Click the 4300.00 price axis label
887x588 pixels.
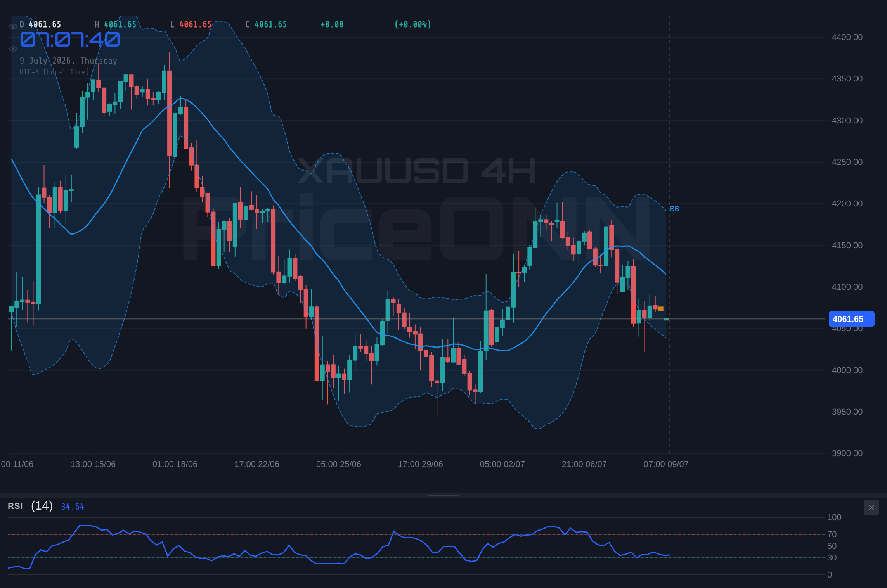[x=847, y=121]
